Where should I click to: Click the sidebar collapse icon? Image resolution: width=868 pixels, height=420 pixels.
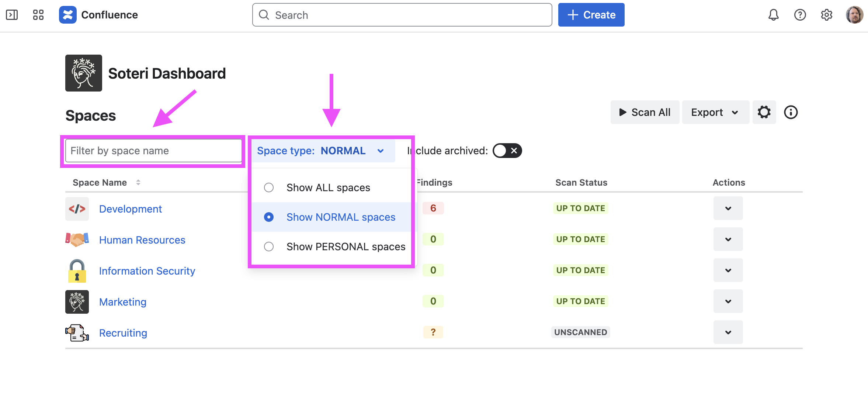pyautogui.click(x=12, y=15)
